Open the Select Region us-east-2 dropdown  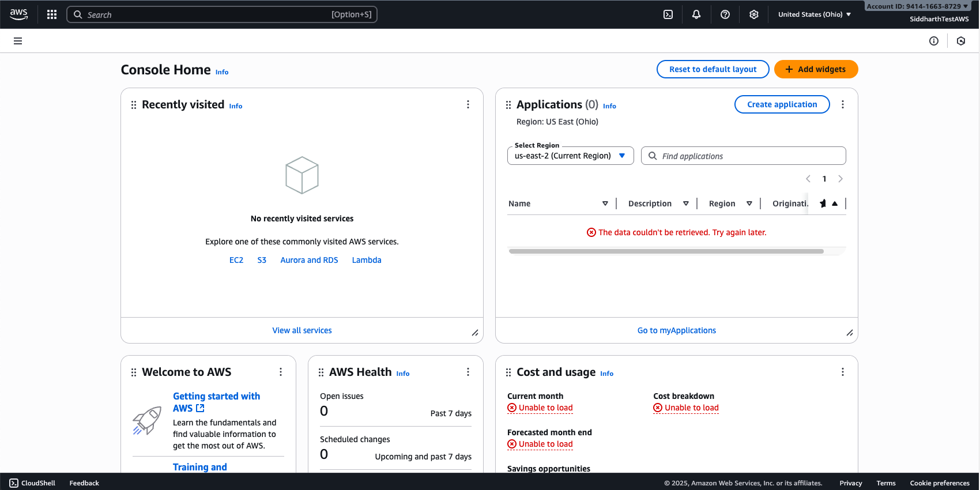tap(571, 156)
